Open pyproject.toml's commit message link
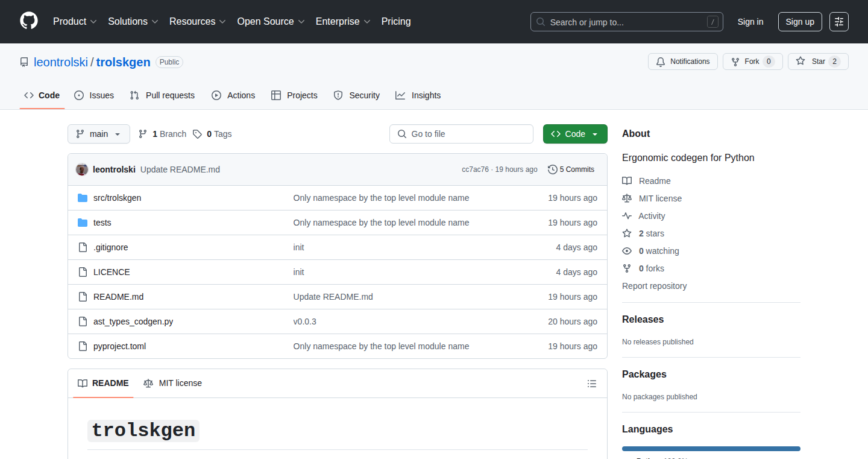The image size is (868, 459). (381, 346)
